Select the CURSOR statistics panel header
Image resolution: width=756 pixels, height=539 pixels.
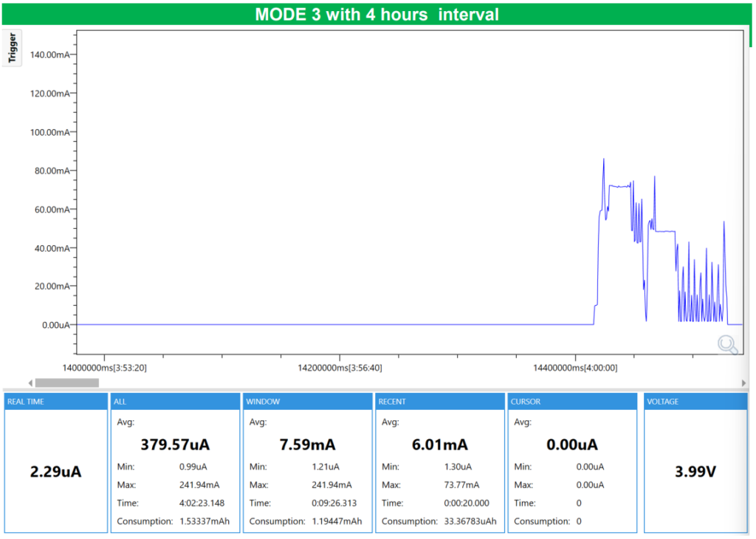click(571, 402)
